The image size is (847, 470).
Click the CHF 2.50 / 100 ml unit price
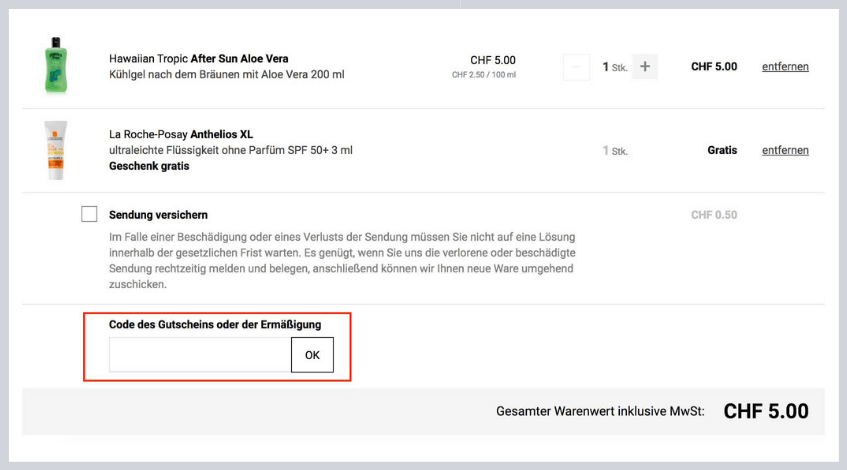pyautogui.click(x=484, y=75)
